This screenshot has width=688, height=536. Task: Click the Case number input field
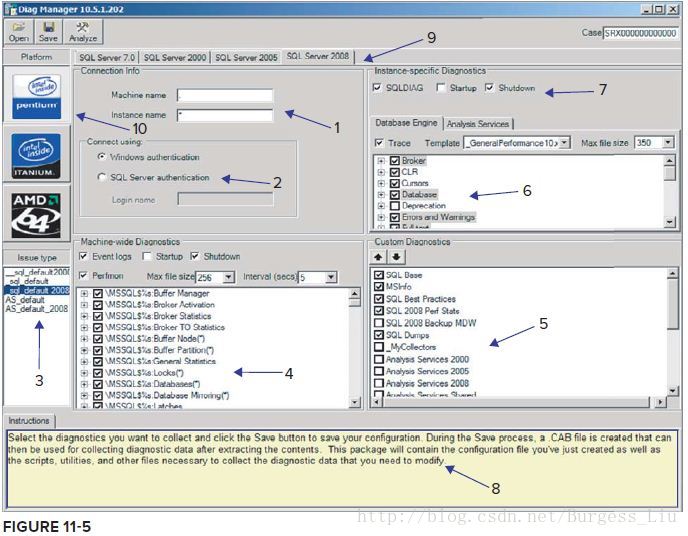pyautogui.click(x=641, y=33)
